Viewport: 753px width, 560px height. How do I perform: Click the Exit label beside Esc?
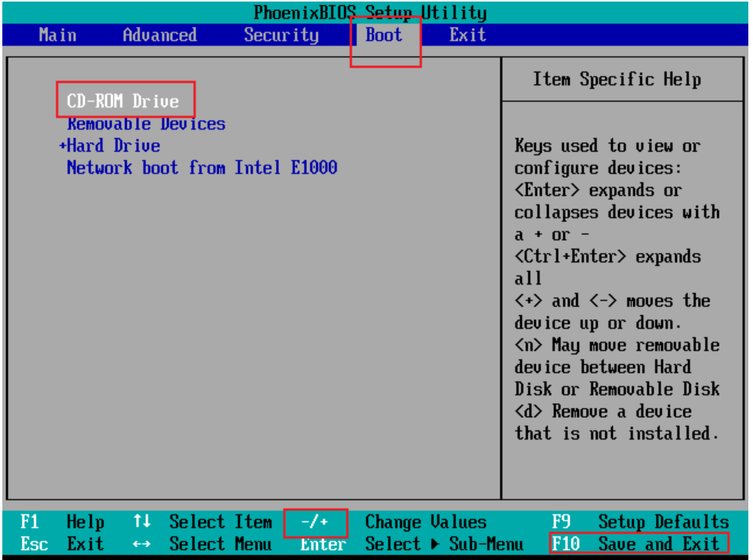[x=85, y=544]
